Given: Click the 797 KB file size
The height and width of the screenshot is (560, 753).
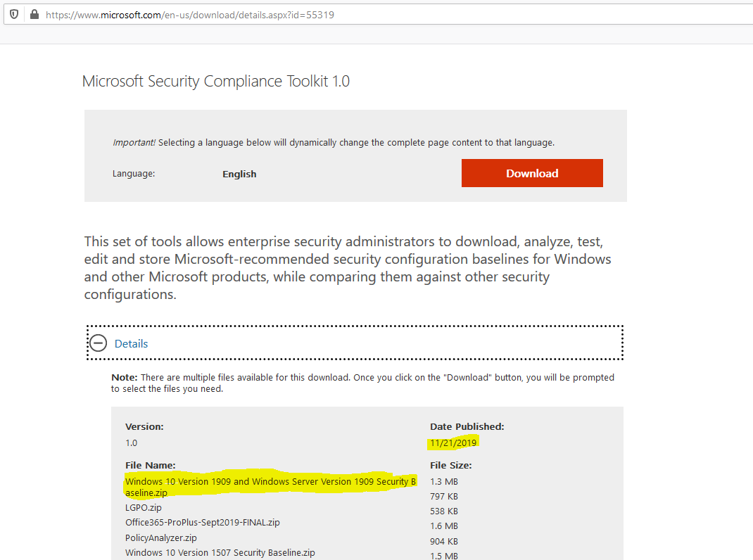Looking at the screenshot, I should (x=444, y=496).
